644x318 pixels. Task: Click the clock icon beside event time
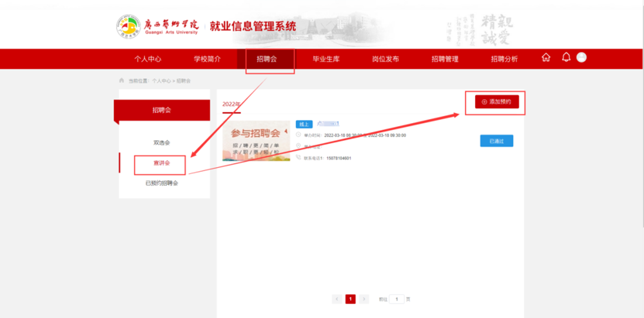pos(298,135)
